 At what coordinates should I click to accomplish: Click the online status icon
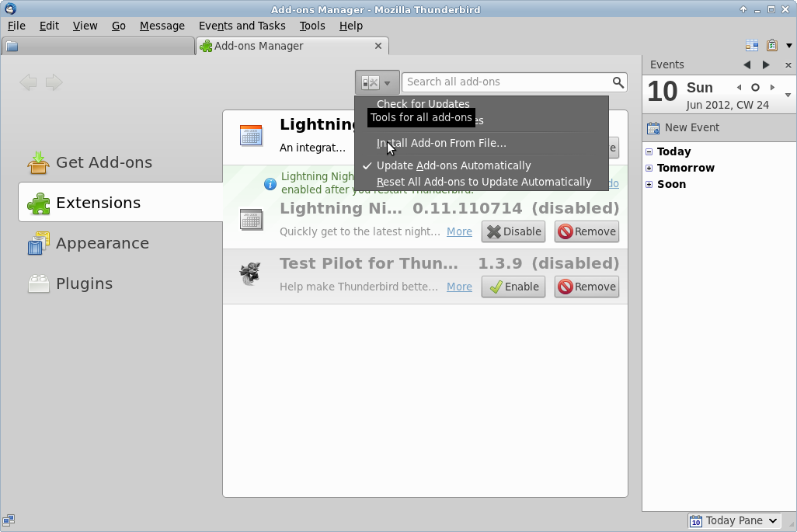tap(9, 520)
